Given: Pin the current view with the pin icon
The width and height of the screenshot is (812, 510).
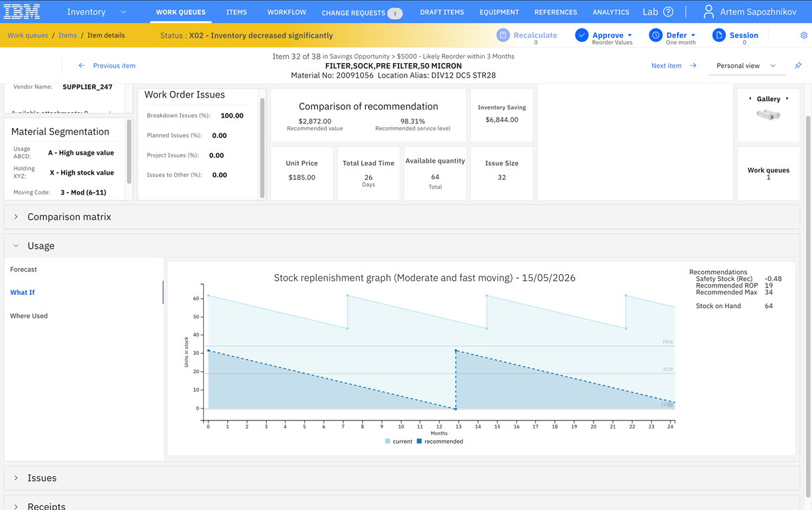Looking at the screenshot, I should coord(798,66).
